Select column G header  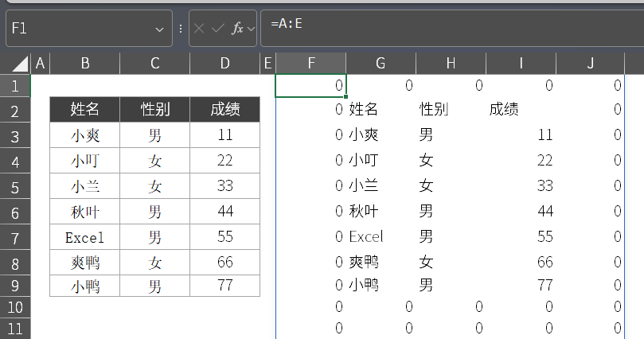pyautogui.click(x=381, y=63)
